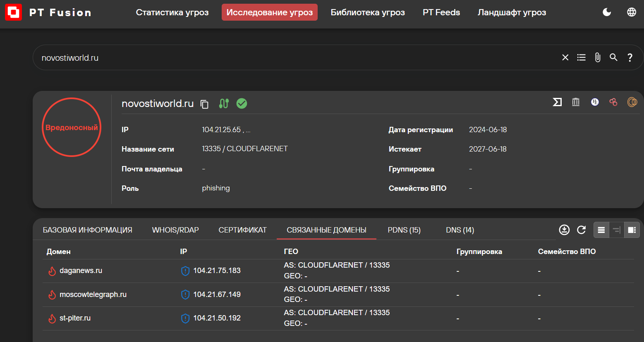Click flame icon beside moscowtelegraph.ru

pyautogui.click(x=52, y=295)
